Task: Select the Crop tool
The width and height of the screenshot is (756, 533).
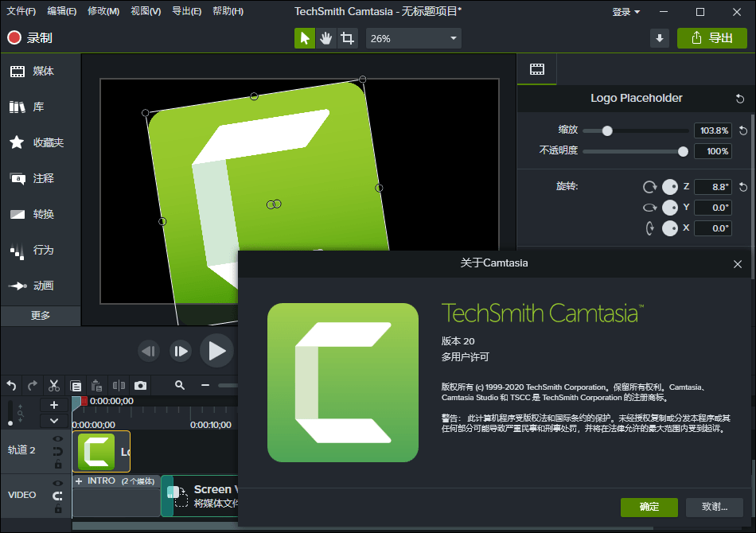Action: [347, 38]
